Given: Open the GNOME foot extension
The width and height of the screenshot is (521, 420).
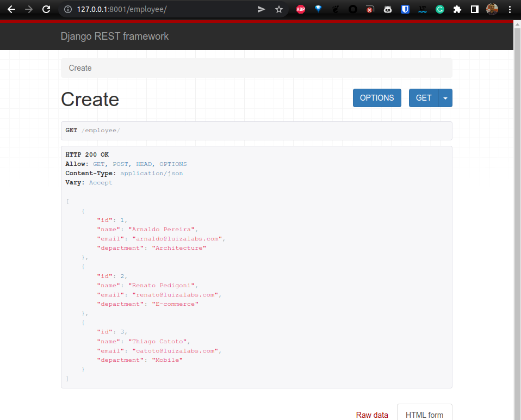Looking at the screenshot, I should (336, 9).
